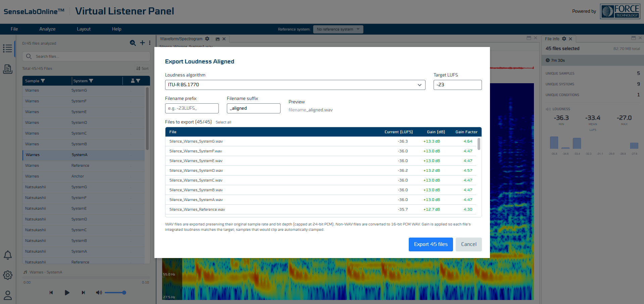Screen dimensions: 644x304
Task: Open the Layout menu
Action: [x=84, y=29]
